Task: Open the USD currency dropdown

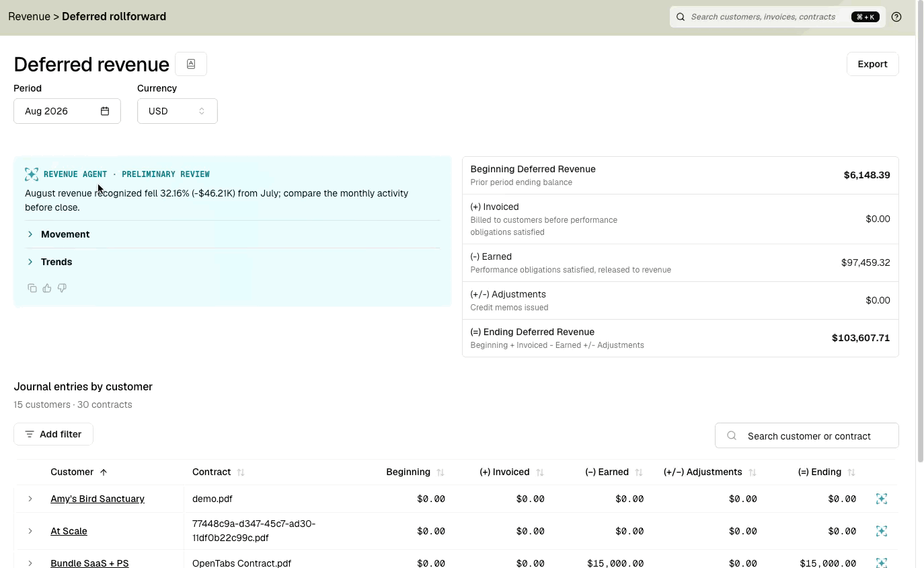Action: point(178,111)
